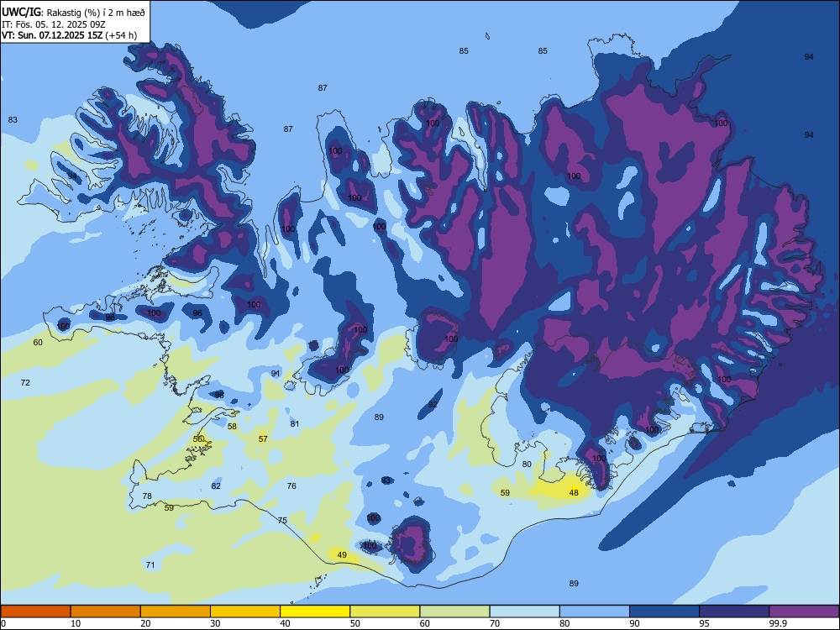
Task: Select the legend tick label '90'
Action: pyautogui.click(x=634, y=623)
